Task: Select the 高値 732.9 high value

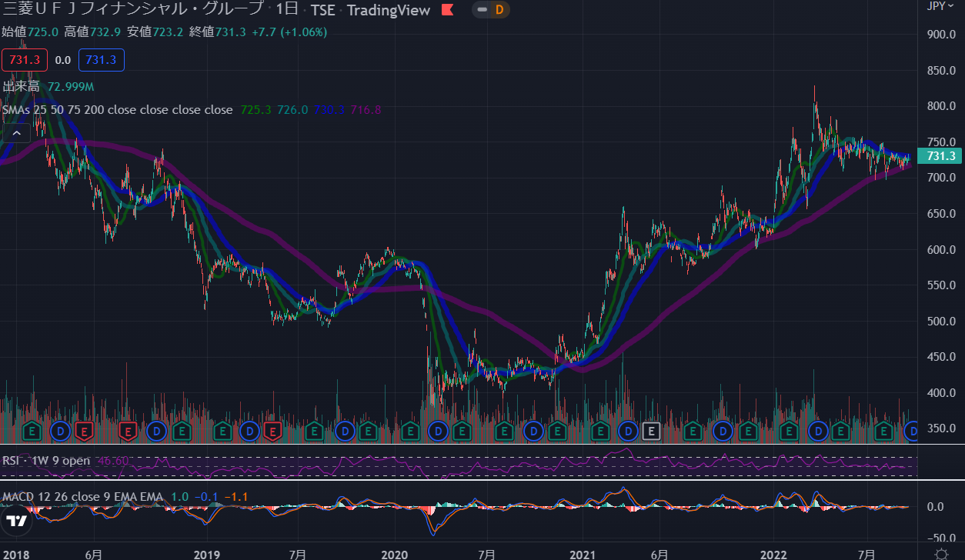Action: point(92,32)
